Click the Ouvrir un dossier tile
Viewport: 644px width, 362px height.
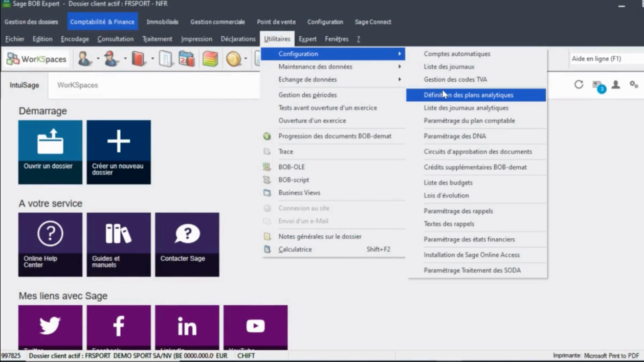[x=50, y=152]
